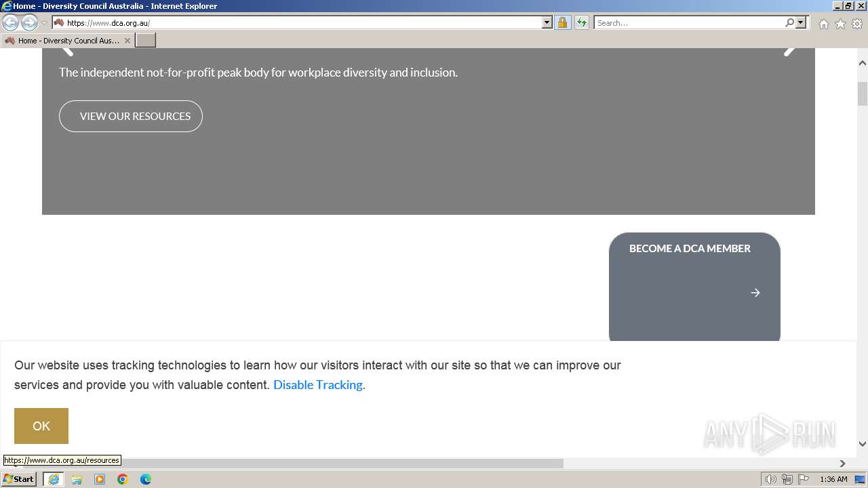This screenshot has height=488, width=868.
Task: Open Favorites star icon
Action: click(840, 24)
